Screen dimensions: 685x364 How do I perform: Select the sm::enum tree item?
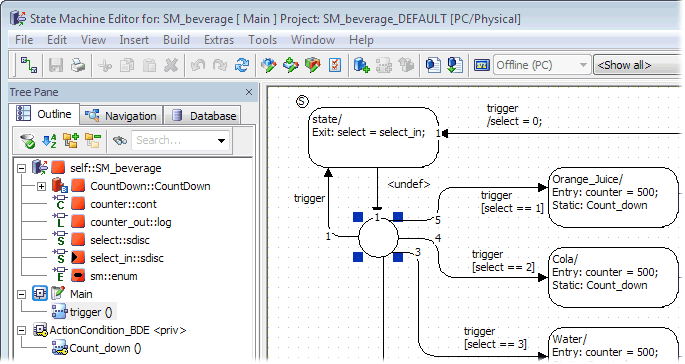tap(114, 277)
